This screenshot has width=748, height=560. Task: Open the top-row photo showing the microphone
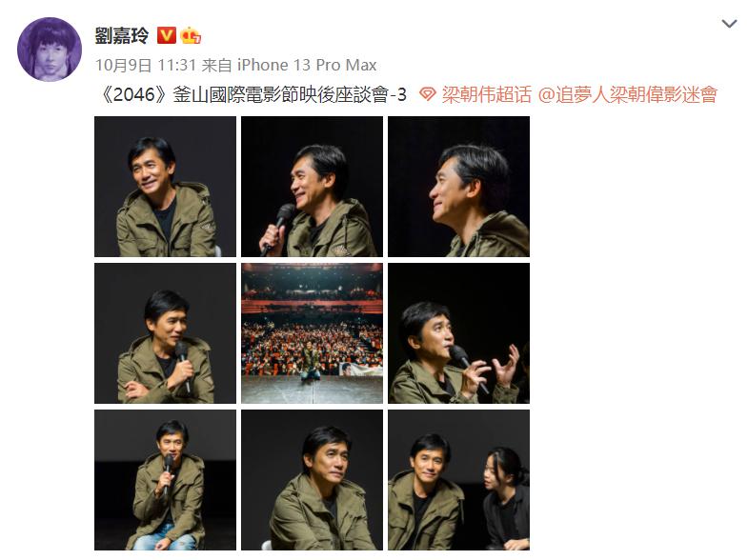coord(312,187)
